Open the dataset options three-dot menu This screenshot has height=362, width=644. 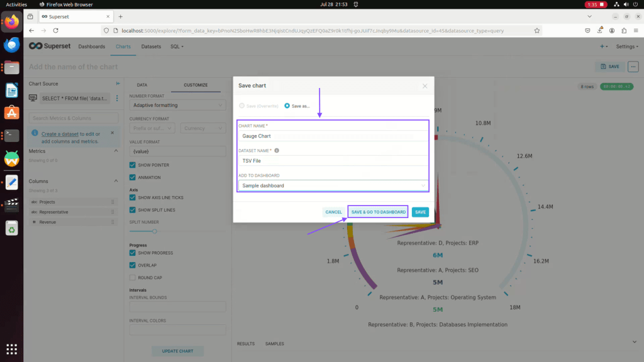point(116,98)
